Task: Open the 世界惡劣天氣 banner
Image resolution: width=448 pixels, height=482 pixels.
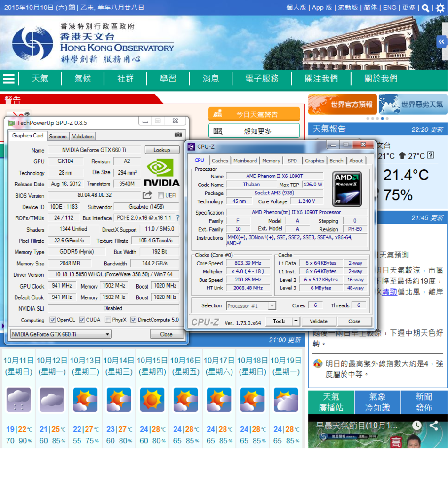Action: [413, 104]
